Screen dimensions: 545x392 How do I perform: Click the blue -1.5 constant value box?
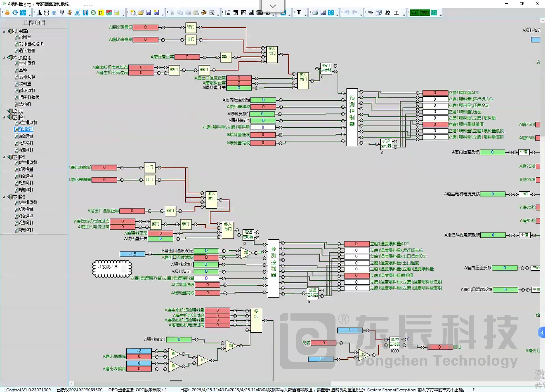pos(132,254)
